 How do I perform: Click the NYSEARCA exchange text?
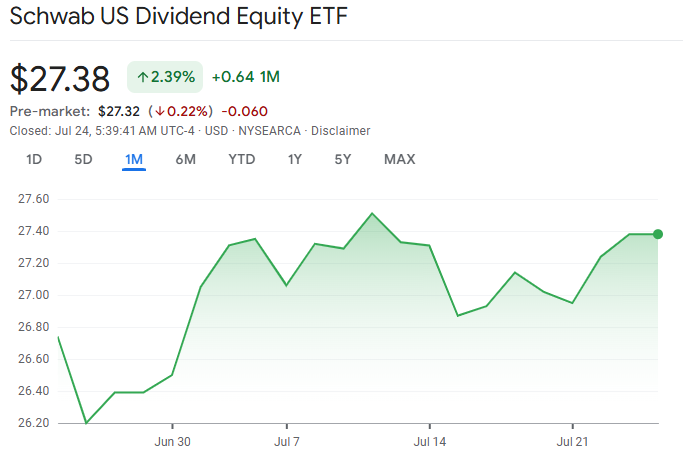[x=269, y=131]
